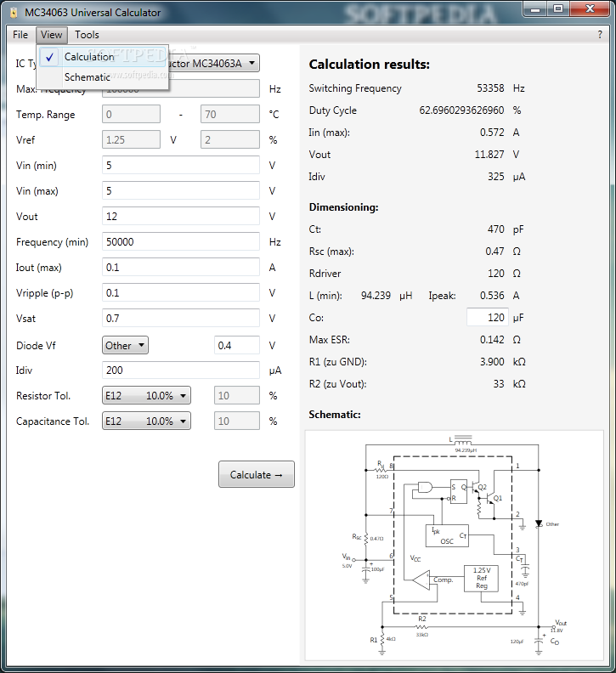Open the File menu
This screenshot has height=673, width=616.
pyautogui.click(x=20, y=35)
